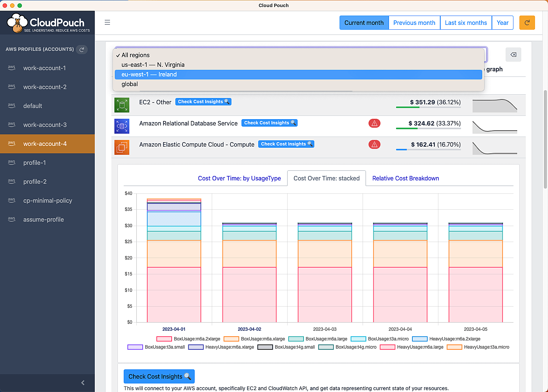The image size is (548, 392).
Task: Open the EC2 Compute cost sparkline
Action: (x=495, y=148)
